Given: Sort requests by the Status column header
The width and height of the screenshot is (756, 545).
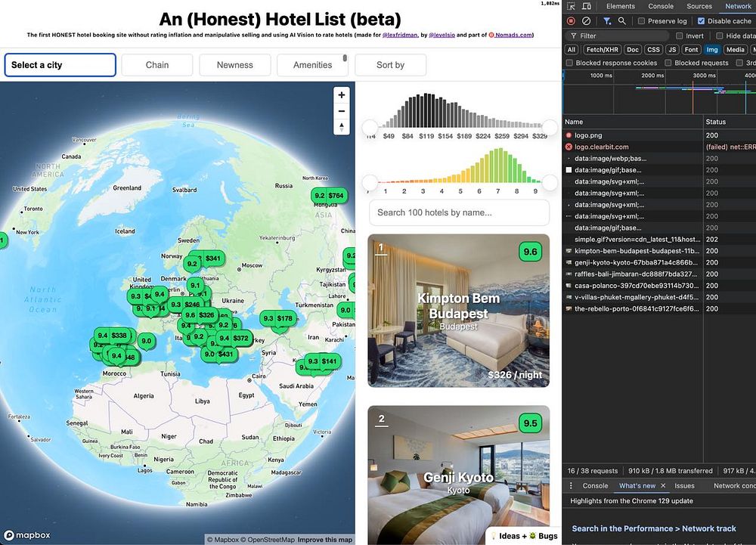Looking at the screenshot, I should (x=729, y=122).
